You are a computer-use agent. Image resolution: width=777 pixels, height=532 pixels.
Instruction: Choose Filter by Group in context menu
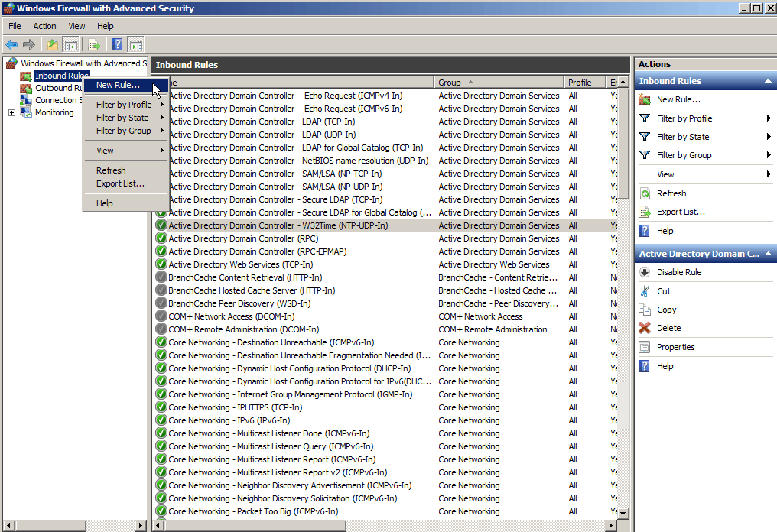[126, 131]
